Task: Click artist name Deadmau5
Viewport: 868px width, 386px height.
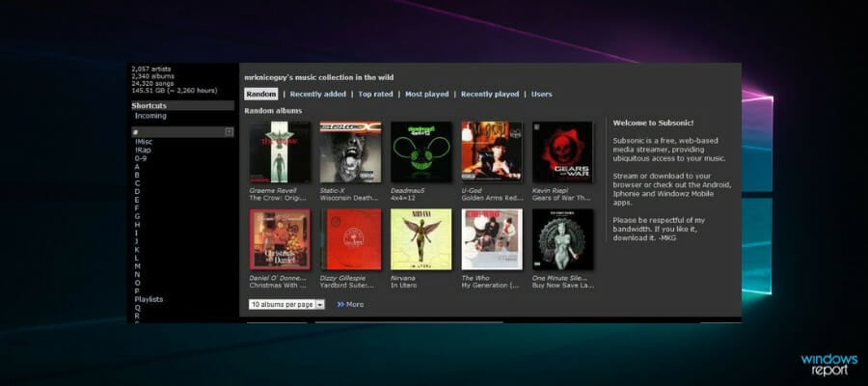Action: pyautogui.click(x=406, y=190)
